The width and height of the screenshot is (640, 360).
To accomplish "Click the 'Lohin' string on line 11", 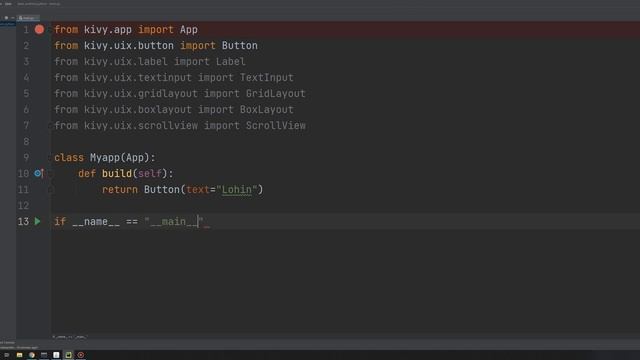I will point(237,190).
